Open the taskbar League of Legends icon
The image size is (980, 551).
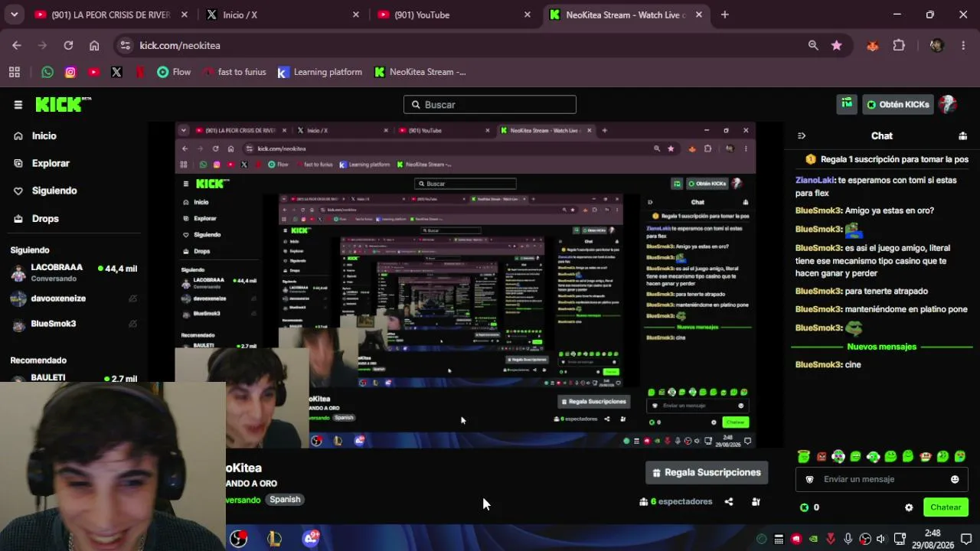[274, 539]
